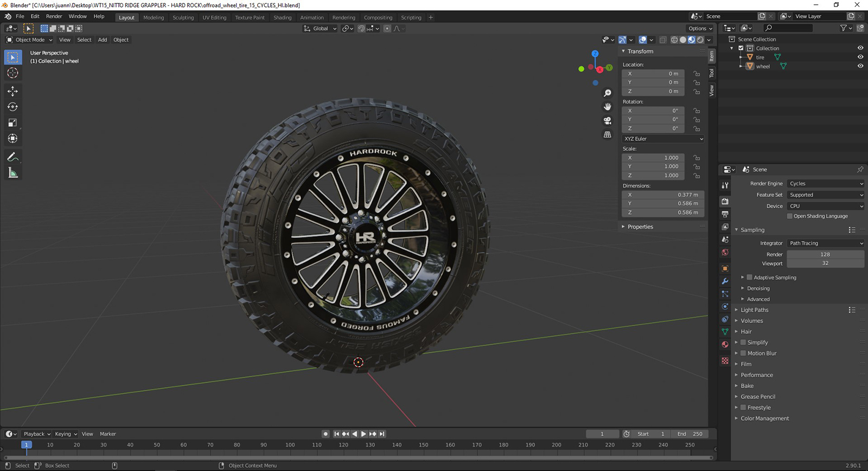The width and height of the screenshot is (868, 471).
Task: Click the Scale X value field
Action: 653,158
